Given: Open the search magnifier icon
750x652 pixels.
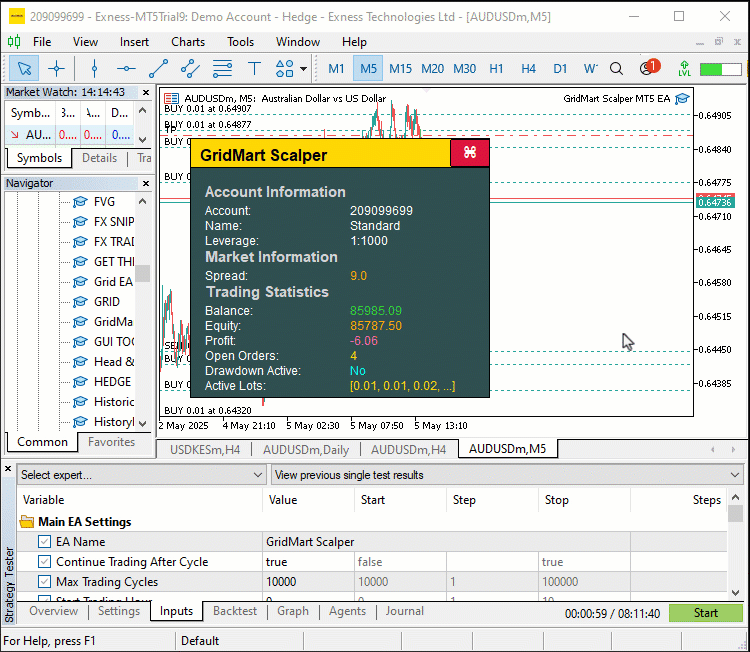Looking at the screenshot, I should 617,69.
